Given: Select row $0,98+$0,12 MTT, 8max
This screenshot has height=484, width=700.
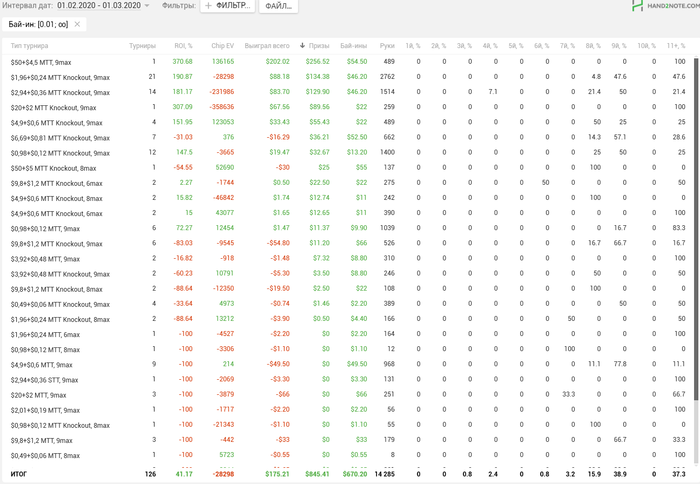Looking at the screenshot, I should (348, 350).
